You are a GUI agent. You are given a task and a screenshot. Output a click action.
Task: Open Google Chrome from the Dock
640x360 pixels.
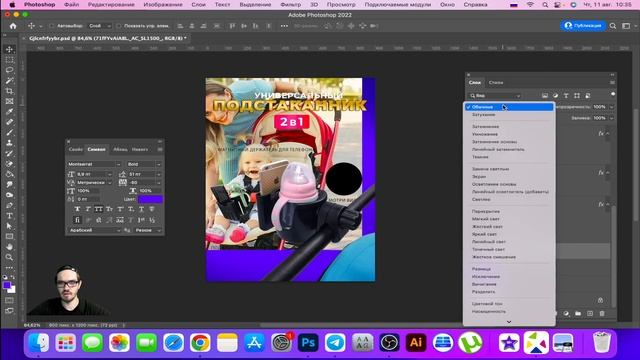click(x=200, y=342)
